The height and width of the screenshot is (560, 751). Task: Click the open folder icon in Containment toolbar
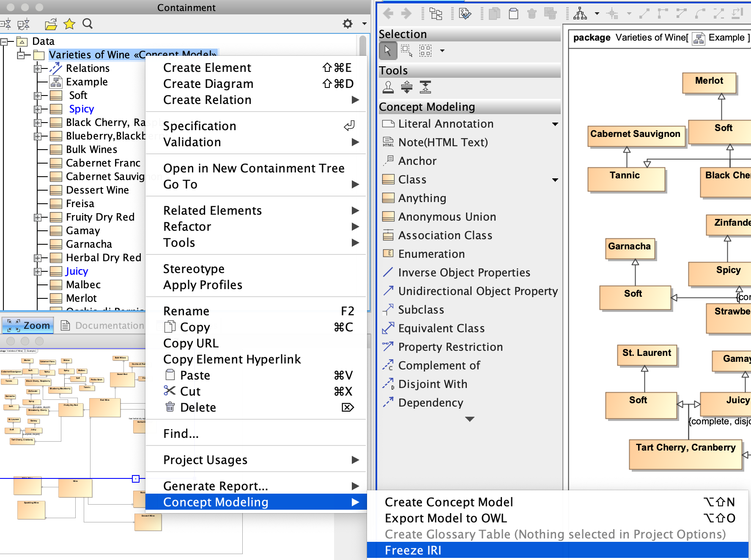click(51, 24)
